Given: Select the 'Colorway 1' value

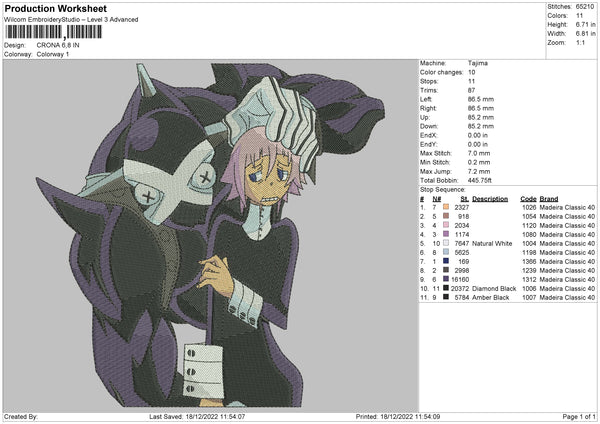Looking at the screenshot, I should point(53,54).
